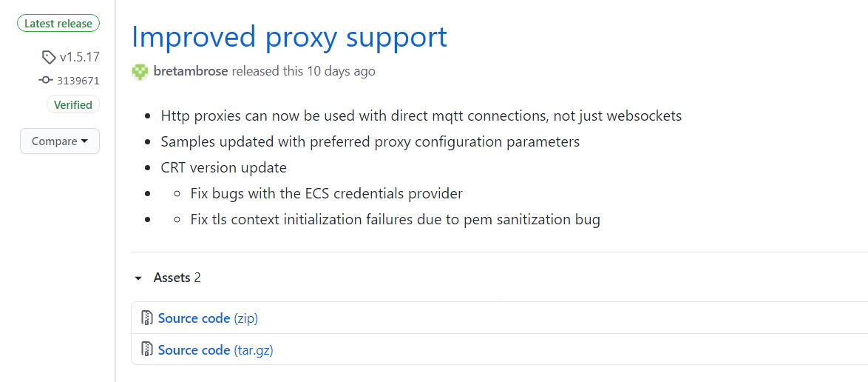Open the v1.5.17 tag link
This screenshot has height=382, width=868.
(x=79, y=57)
